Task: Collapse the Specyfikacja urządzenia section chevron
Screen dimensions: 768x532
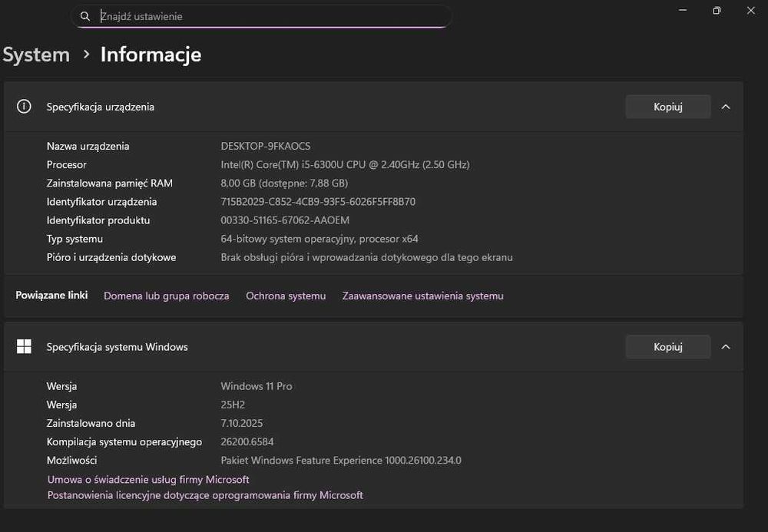Action: pyautogui.click(x=726, y=107)
